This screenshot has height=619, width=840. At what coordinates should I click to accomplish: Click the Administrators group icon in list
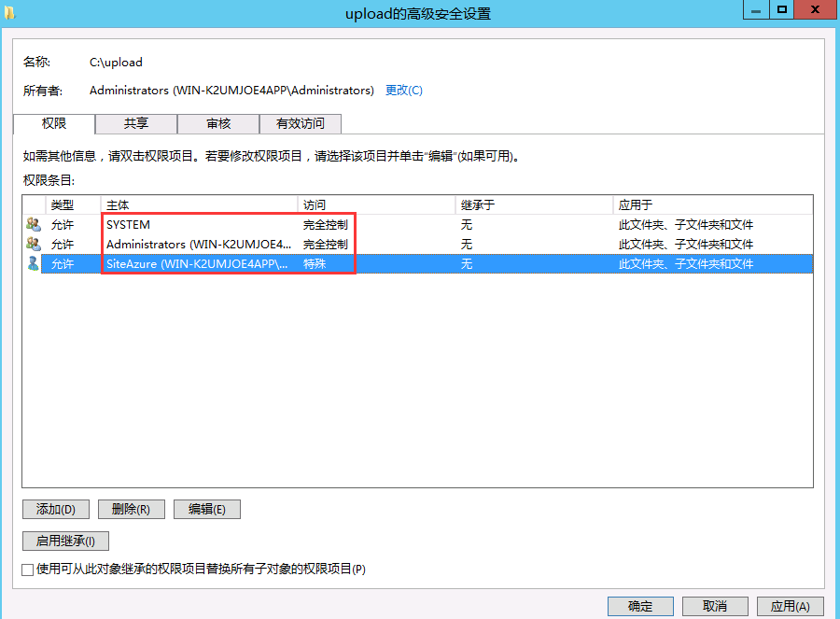tap(34, 245)
